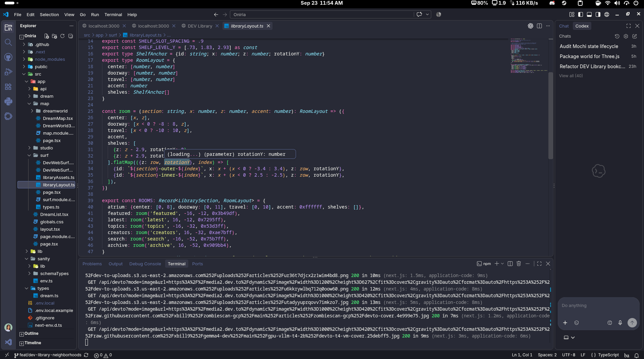Open chat history in Codex panel
Image resolution: width=644 pixels, height=359 pixels.
[617, 36]
